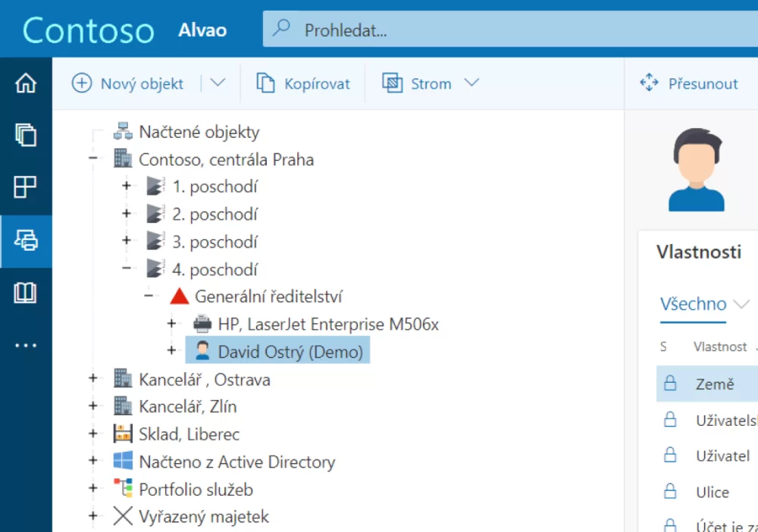This screenshot has width=758, height=532.
Task: Open the knowledge base book icon
Action: point(26,293)
